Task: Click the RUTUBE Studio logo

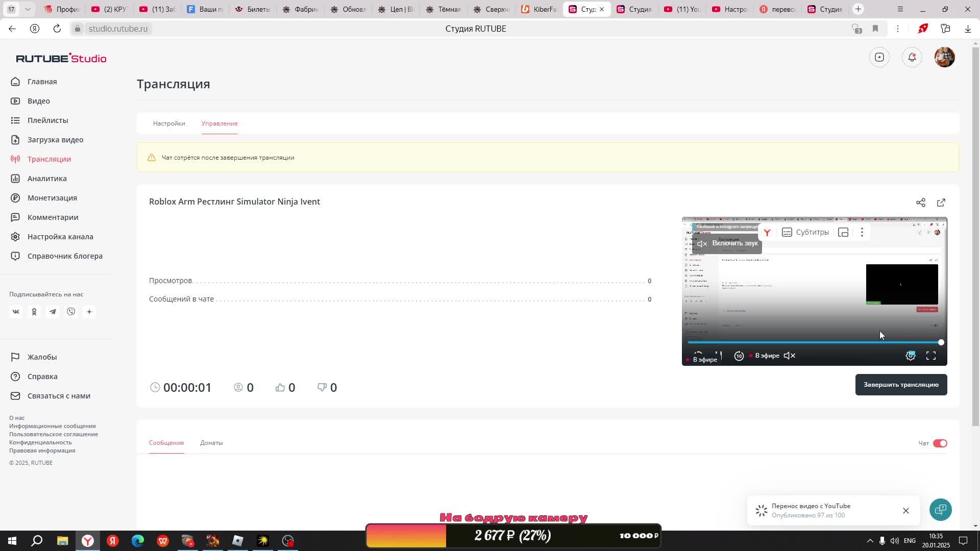Action: [61, 58]
